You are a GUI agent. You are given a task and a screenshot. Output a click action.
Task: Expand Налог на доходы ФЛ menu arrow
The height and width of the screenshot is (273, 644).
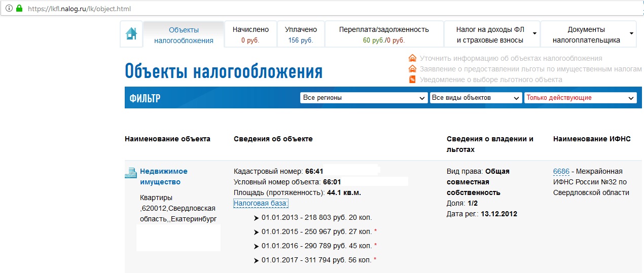click(534, 33)
